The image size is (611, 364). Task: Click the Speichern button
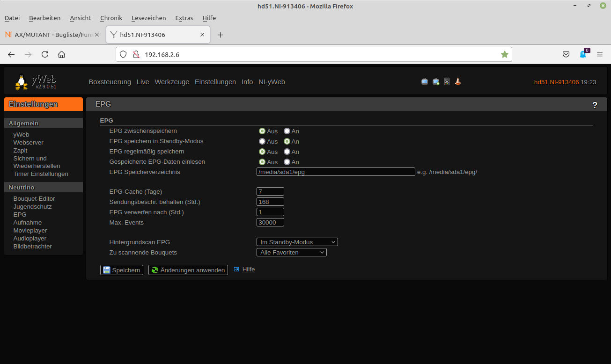[x=122, y=270]
